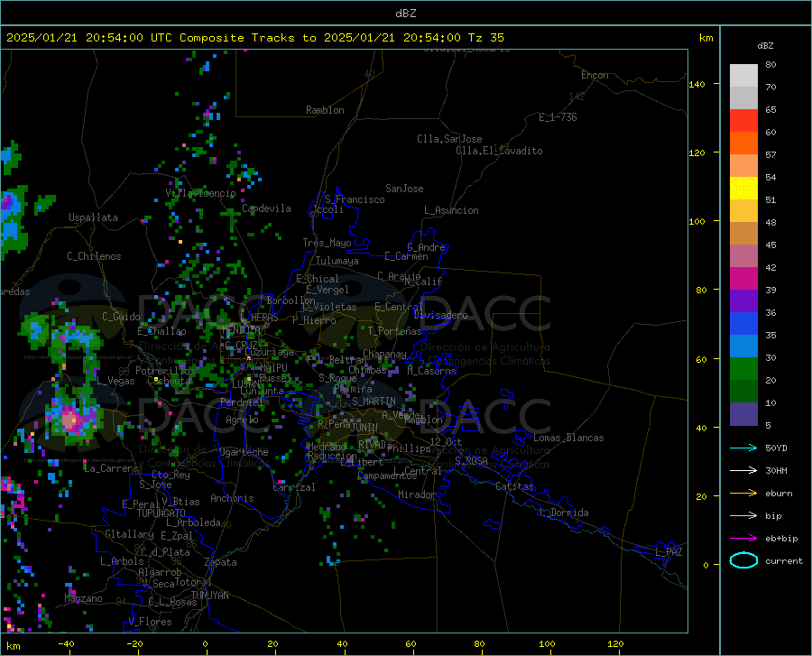Click the yellow eburn arrow legend icon
This screenshot has height=656, width=812.
(743, 494)
